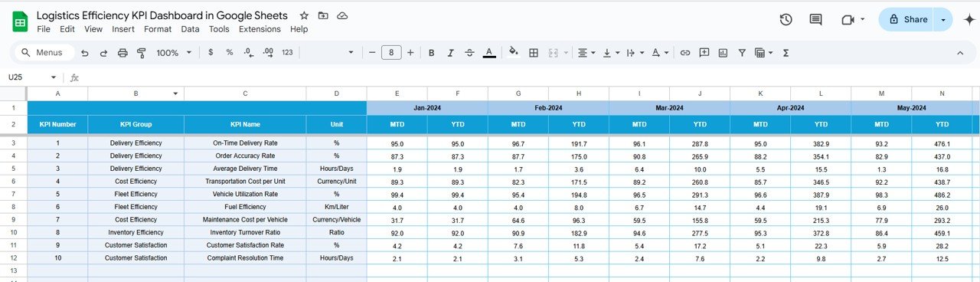Click the font size field

pyautogui.click(x=391, y=53)
